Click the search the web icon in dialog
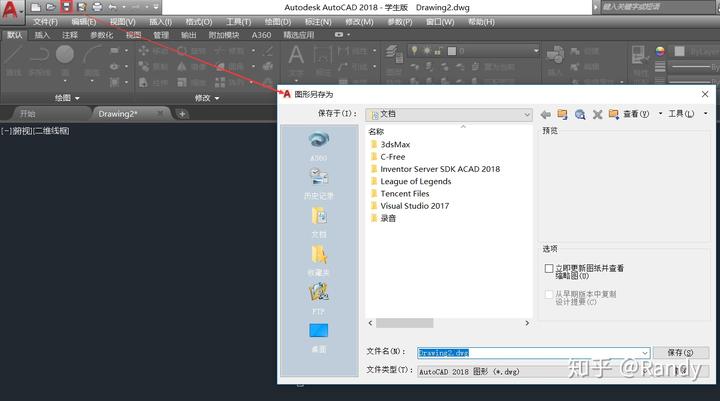This screenshot has width=720, height=401. tap(580, 114)
